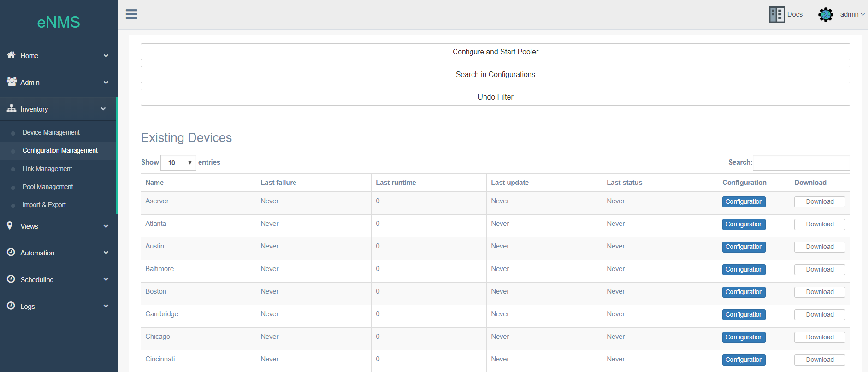This screenshot has width=868, height=372.
Task: Open Configuration for Chicago
Action: [x=744, y=337]
